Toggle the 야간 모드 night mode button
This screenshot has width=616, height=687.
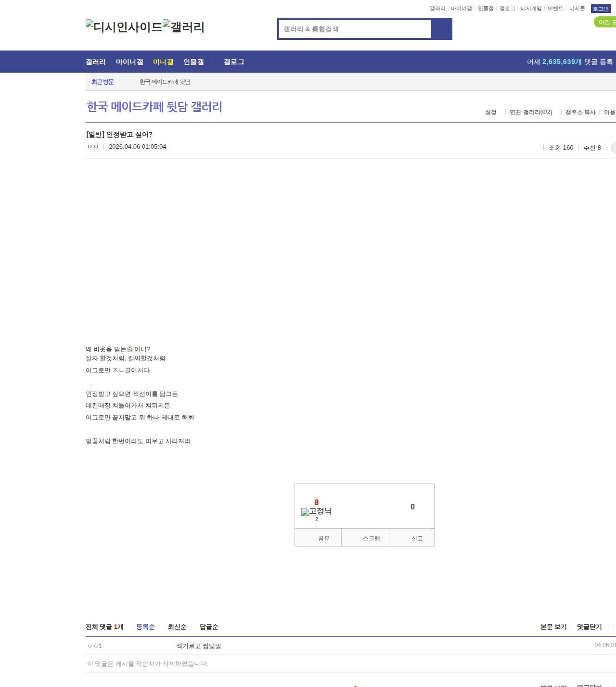pyautogui.click(x=605, y=22)
